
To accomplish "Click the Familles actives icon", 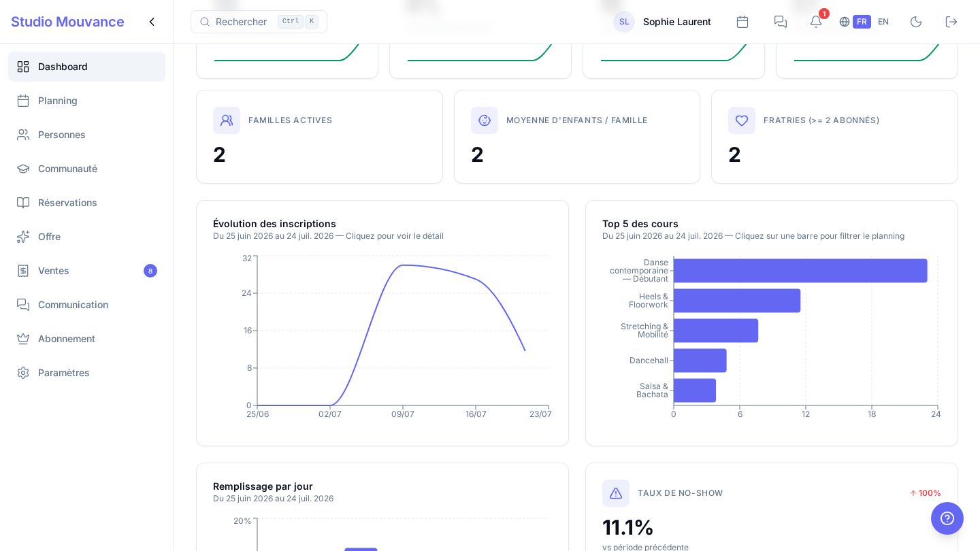I will [227, 120].
